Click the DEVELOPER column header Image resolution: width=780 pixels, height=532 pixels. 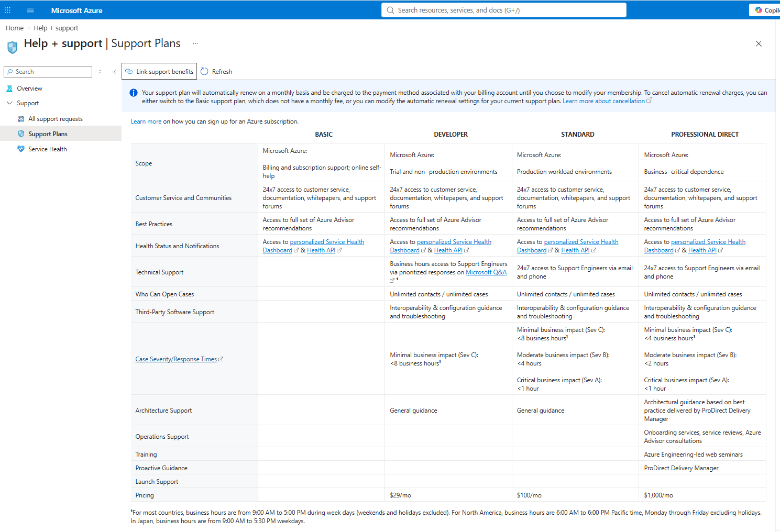tap(451, 135)
